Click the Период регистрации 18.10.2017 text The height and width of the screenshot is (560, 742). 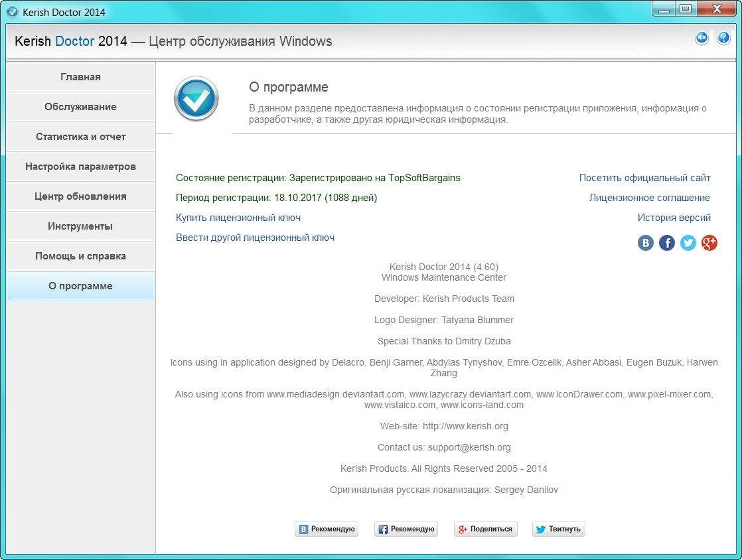(x=276, y=198)
